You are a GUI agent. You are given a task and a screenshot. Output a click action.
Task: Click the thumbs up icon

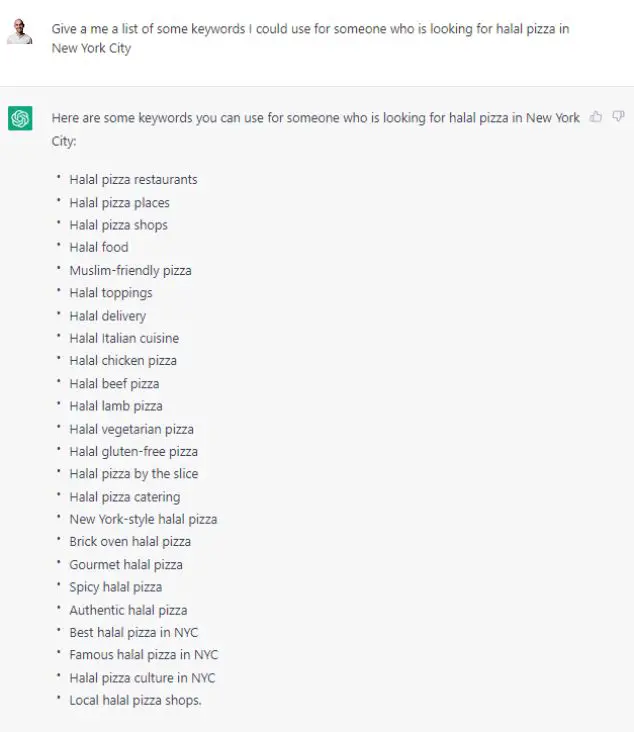[596, 116]
